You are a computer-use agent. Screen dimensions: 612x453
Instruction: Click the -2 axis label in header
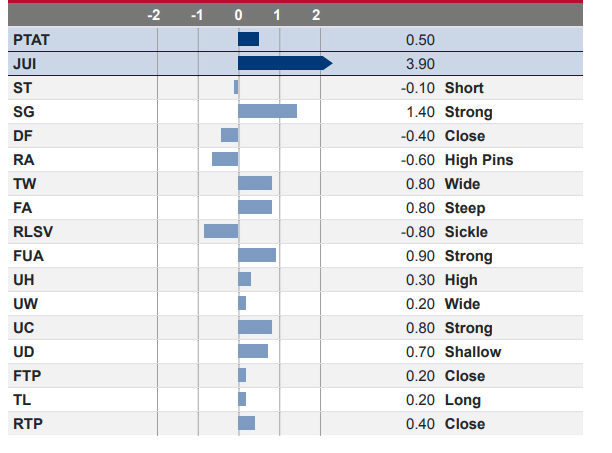(x=153, y=15)
